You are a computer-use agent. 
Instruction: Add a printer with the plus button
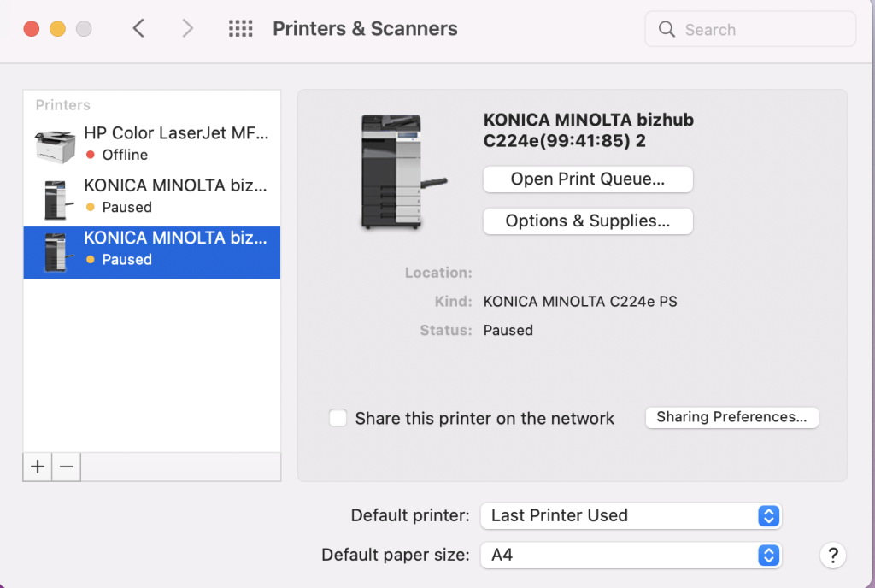click(38, 467)
